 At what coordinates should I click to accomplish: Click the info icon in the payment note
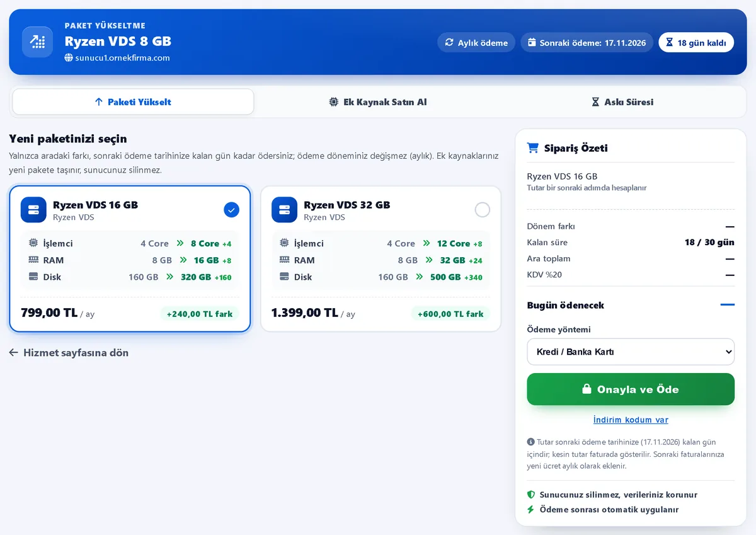[531, 442]
